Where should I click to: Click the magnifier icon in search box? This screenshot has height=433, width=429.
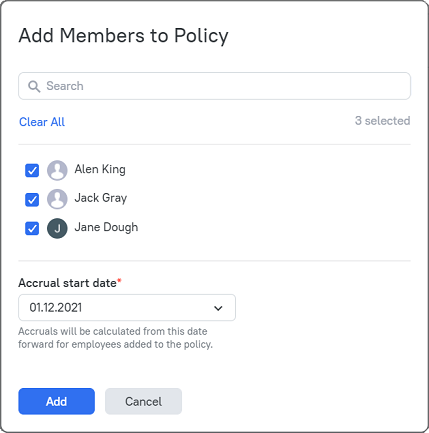point(34,86)
